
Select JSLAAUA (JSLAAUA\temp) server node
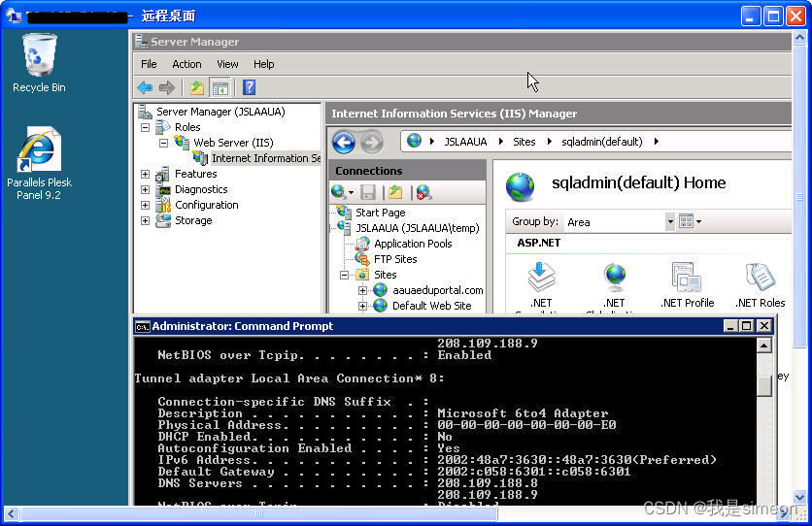click(x=418, y=228)
